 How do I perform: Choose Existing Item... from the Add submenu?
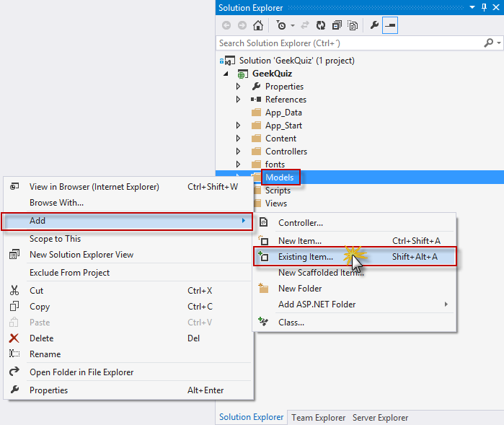[306, 257]
